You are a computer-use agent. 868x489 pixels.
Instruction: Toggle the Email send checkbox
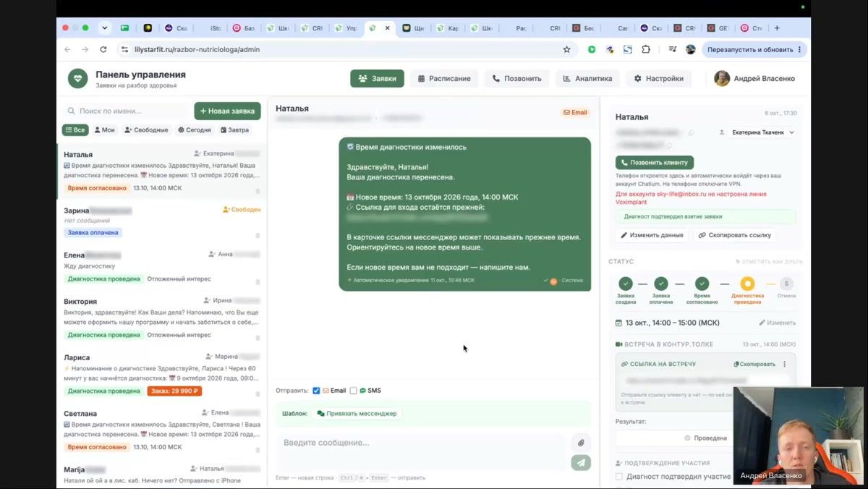pyautogui.click(x=316, y=391)
